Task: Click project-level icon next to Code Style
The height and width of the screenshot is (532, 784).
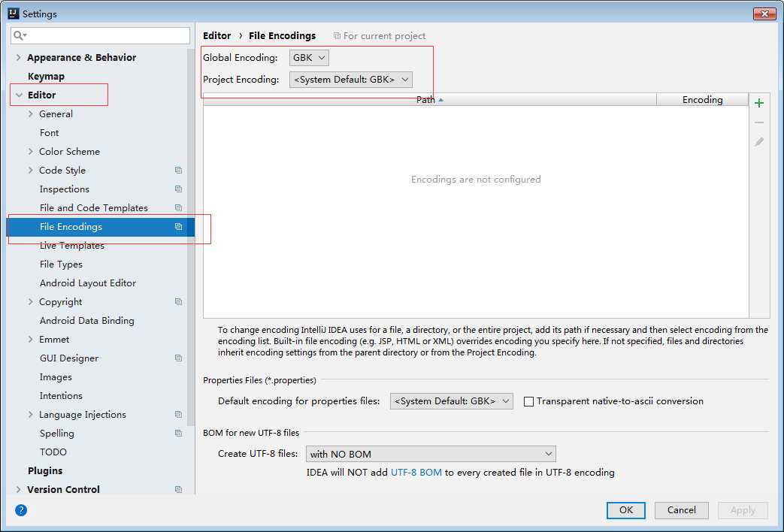Action: coord(178,170)
